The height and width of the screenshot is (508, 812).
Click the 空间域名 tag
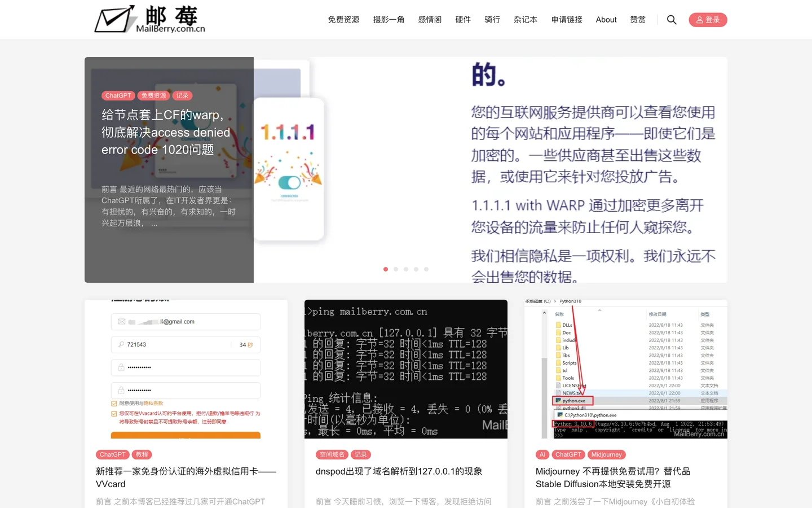click(332, 454)
